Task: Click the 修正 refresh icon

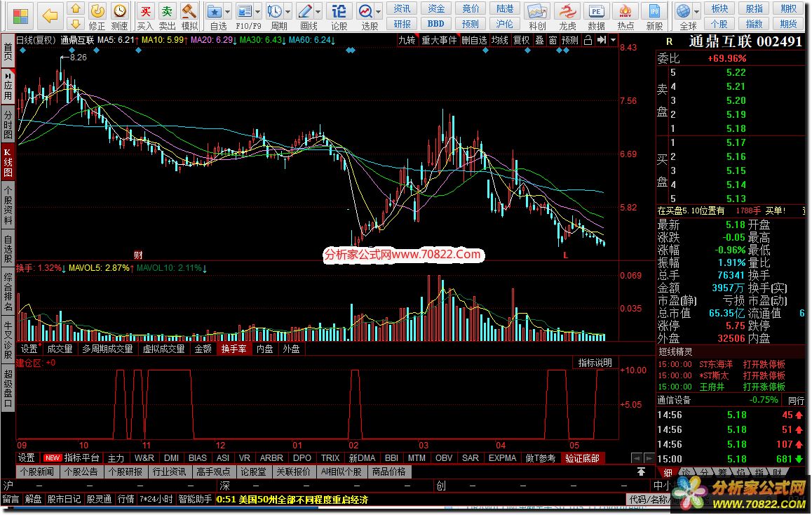Action: tap(97, 11)
